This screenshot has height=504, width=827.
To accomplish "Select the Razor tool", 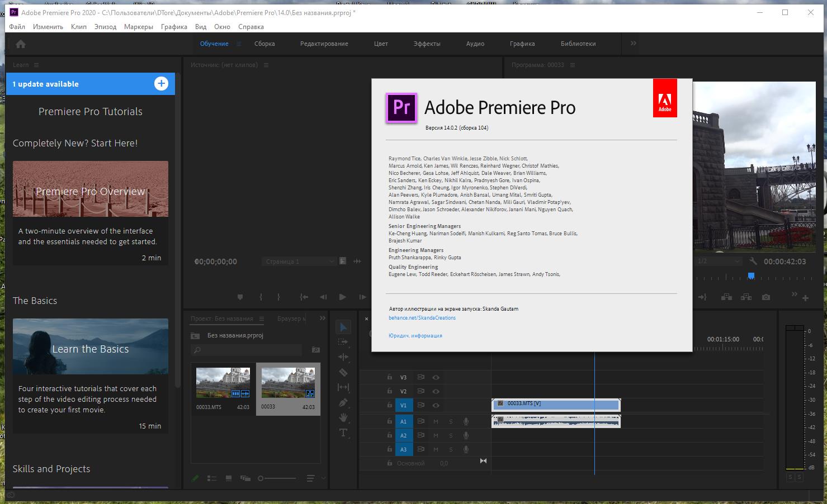I will pyautogui.click(x=343, y=372).
